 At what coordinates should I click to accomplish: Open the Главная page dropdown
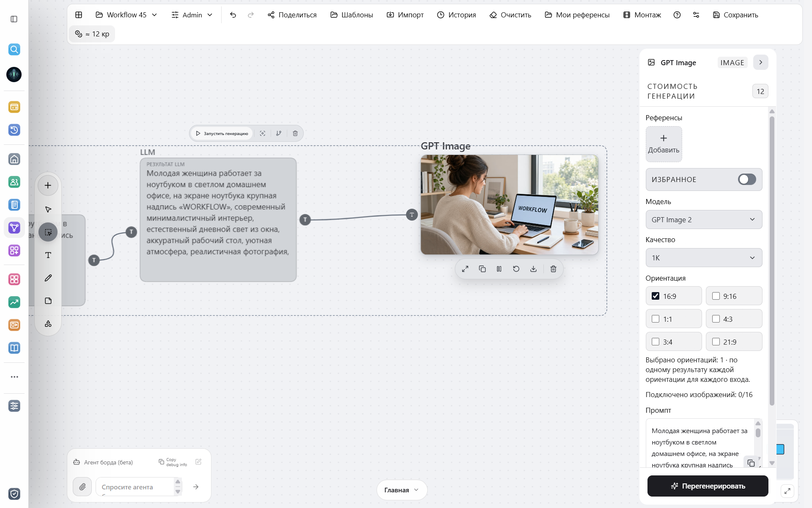pyautogui.click(x=402, y=490)
